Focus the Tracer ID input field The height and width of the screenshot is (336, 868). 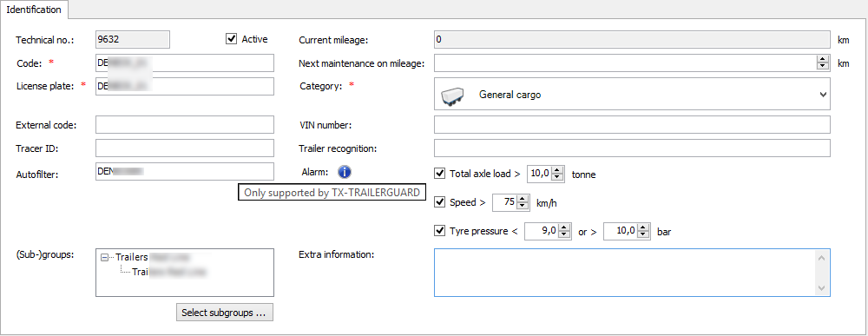point(185,148)
